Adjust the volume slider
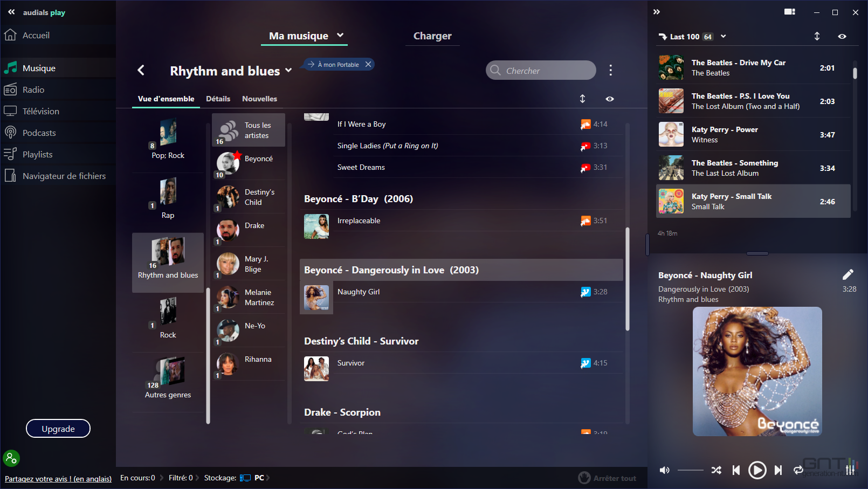The image size is (868, 489). click(690, 470)
